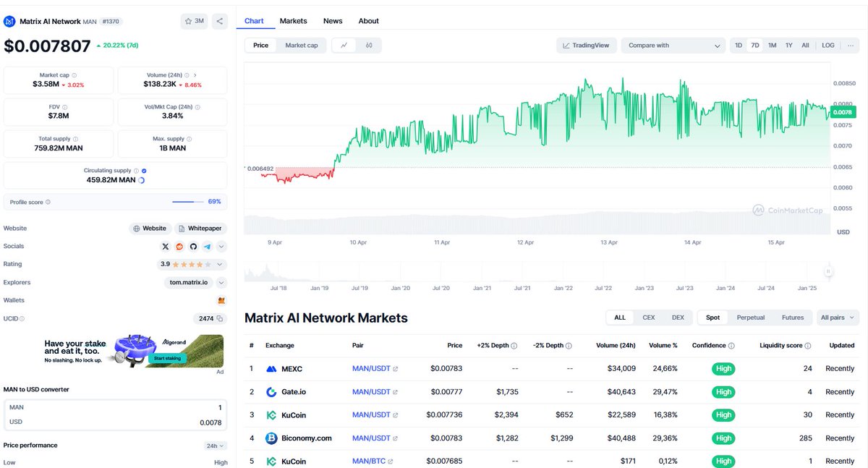Screen dimensions: 868x468
Task: Set chart range to 1Y
Action: (789, 45)
